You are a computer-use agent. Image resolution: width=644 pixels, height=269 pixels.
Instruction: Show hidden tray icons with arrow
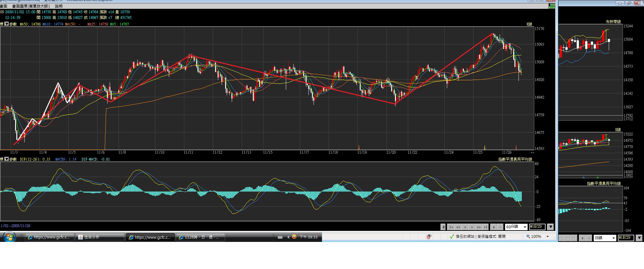tap(288, 237)
